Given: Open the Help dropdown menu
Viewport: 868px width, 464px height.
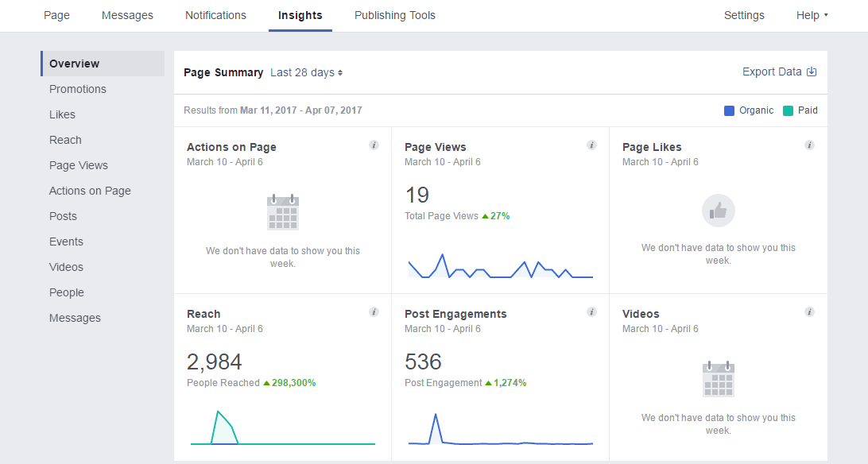Looking at the screenshot, I should (812, 15).
